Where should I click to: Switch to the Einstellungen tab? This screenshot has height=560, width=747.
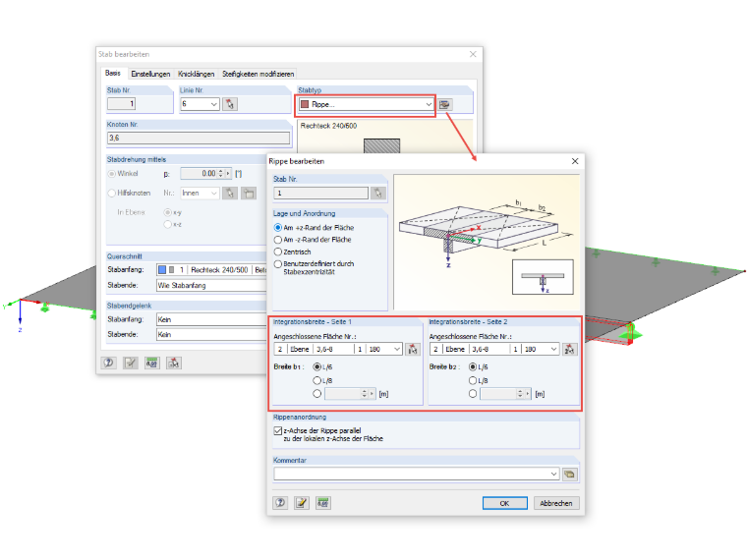[150, 74]
